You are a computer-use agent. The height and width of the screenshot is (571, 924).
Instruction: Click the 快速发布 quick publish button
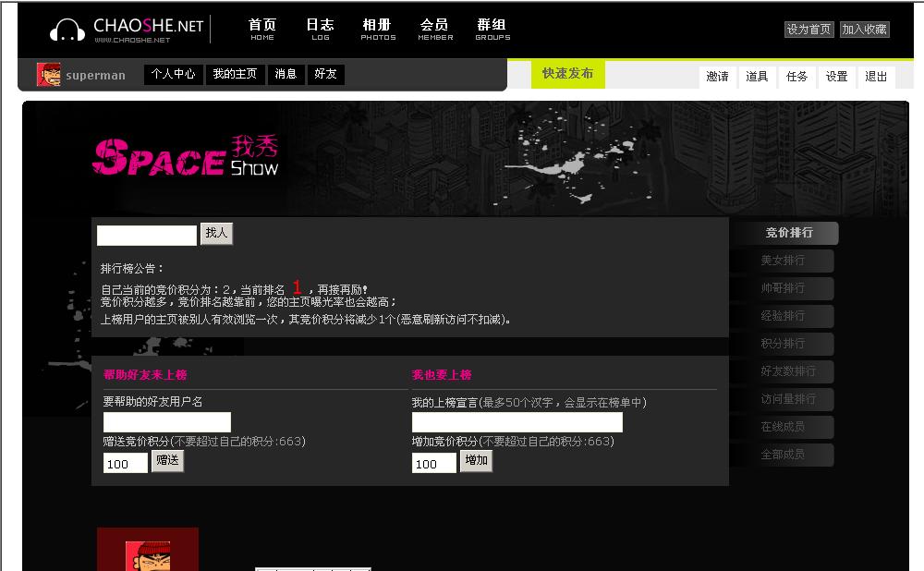[567, 74]
